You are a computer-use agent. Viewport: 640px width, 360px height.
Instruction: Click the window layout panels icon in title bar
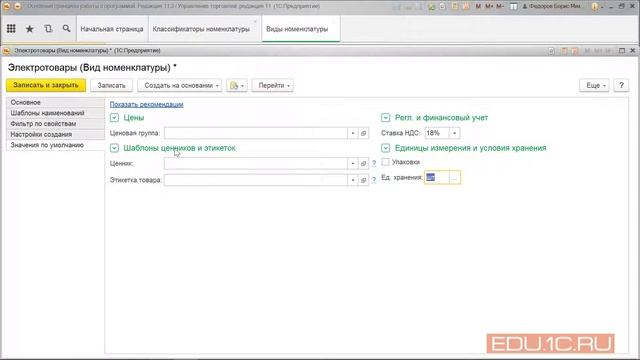click(513, 7)
